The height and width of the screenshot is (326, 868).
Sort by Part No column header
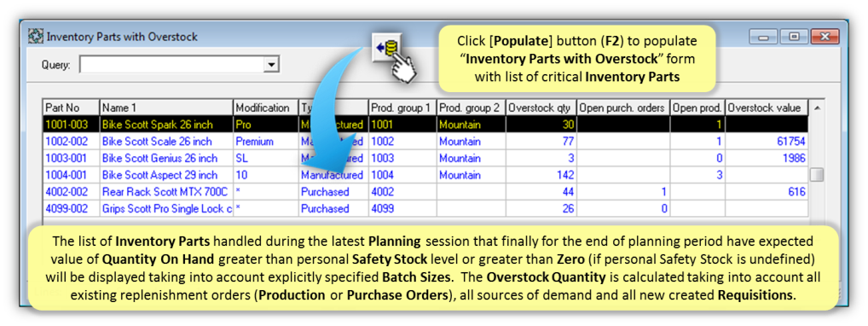(72, 108)
